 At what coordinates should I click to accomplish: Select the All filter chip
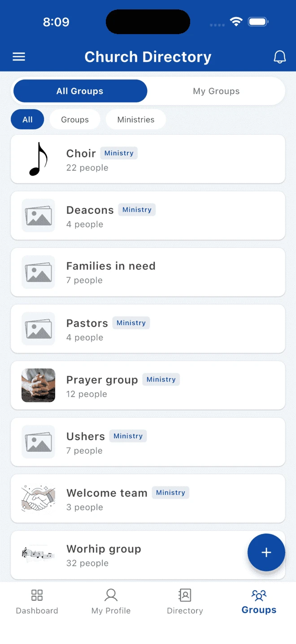[x=27, y=119]
